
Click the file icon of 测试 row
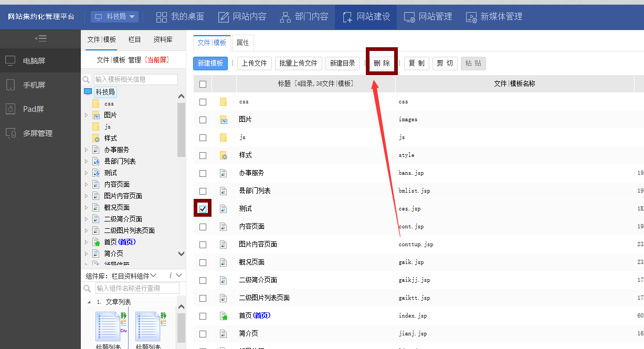(x=223, y=209)
